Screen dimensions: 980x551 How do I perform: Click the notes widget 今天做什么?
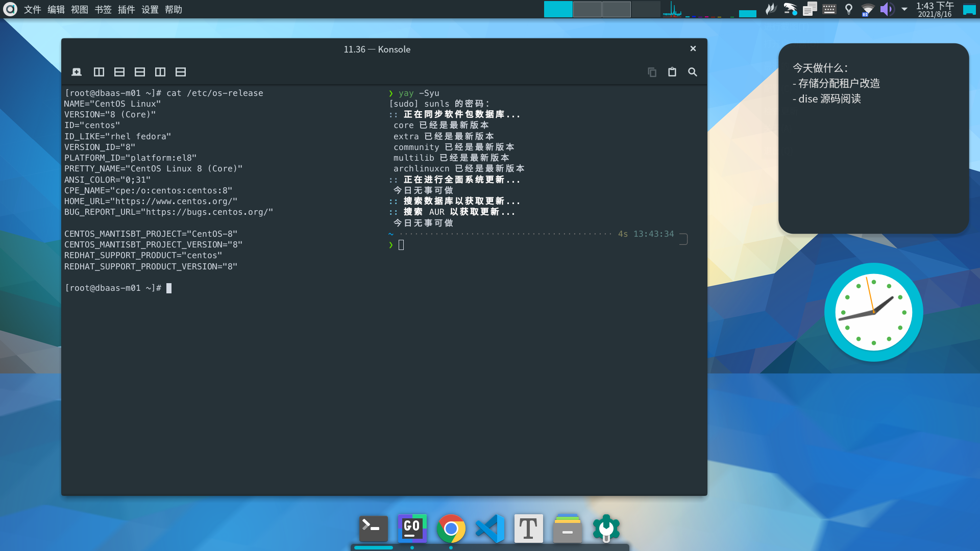coord(873,138)
